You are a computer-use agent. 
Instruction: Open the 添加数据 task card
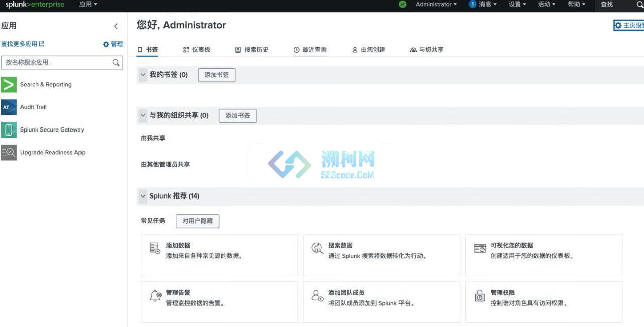click(219, 255)
